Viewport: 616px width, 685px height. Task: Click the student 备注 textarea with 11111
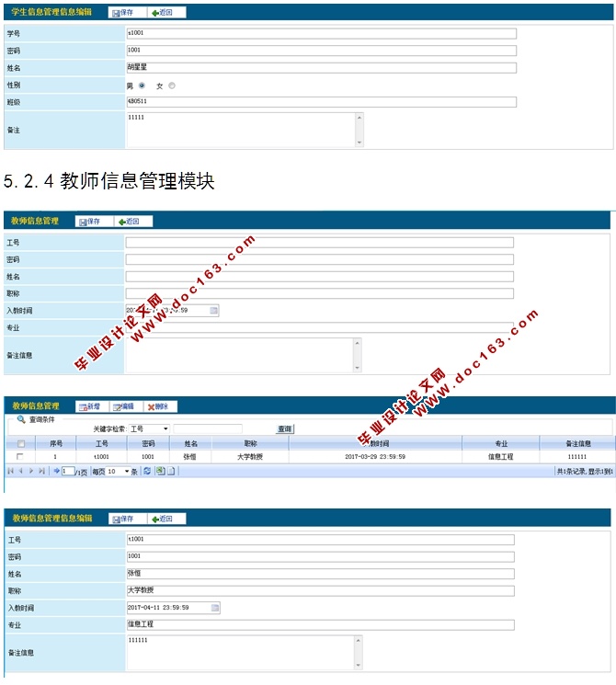tap(241, 130)
